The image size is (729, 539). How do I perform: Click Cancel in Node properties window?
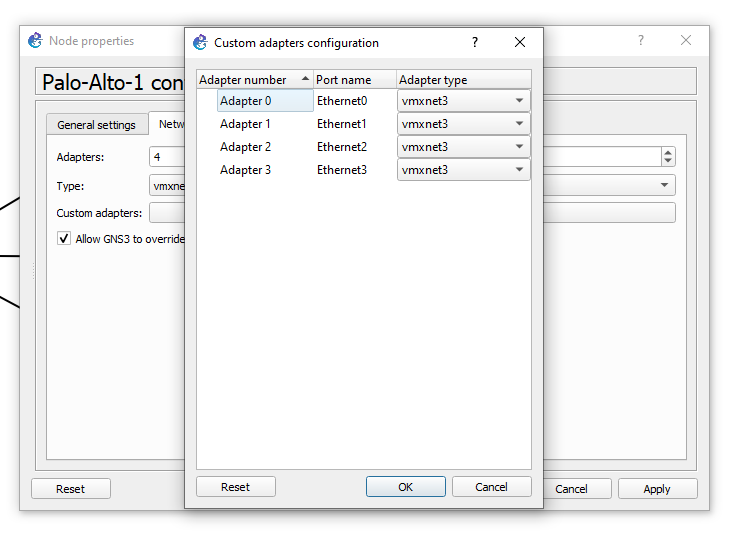click(577, 489)
